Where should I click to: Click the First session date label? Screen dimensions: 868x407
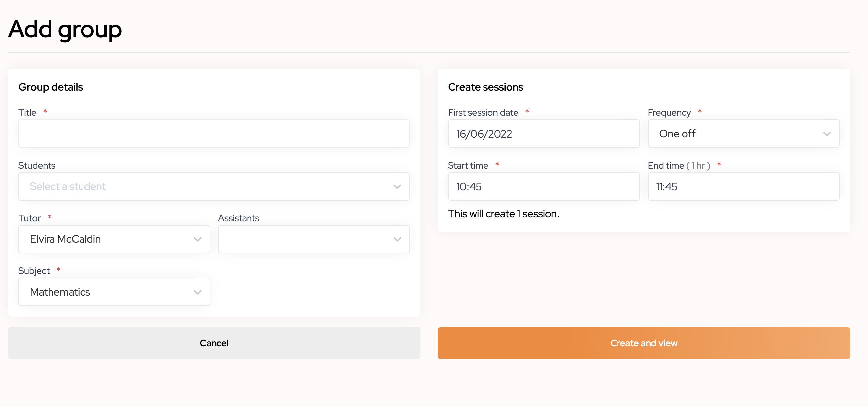[x=483, y=112]
